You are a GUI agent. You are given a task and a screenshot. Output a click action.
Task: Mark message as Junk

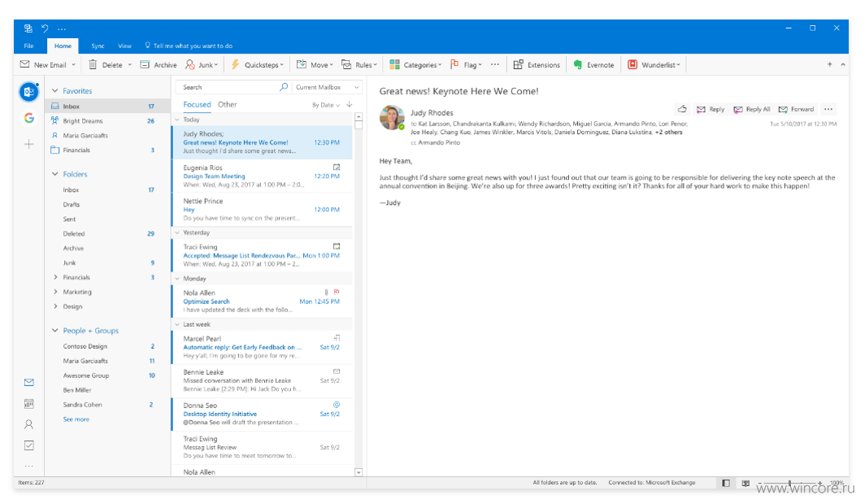(202, 64)
